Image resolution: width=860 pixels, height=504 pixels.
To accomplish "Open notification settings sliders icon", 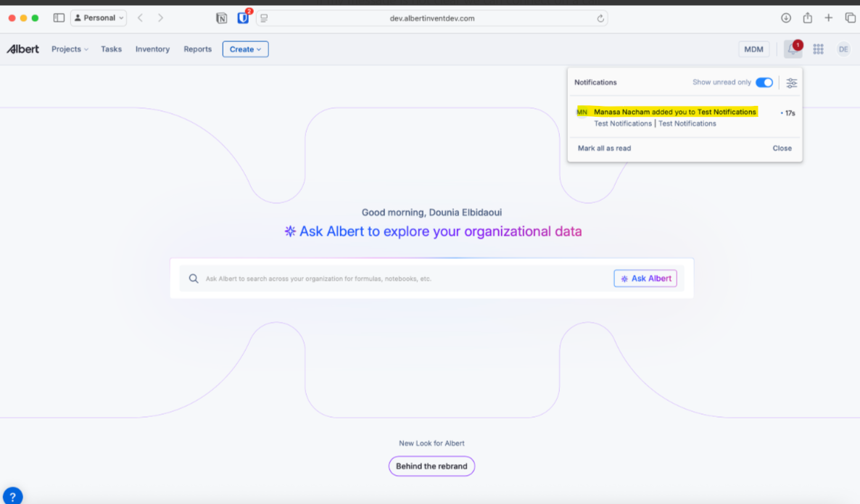I will tap(792, 83).
